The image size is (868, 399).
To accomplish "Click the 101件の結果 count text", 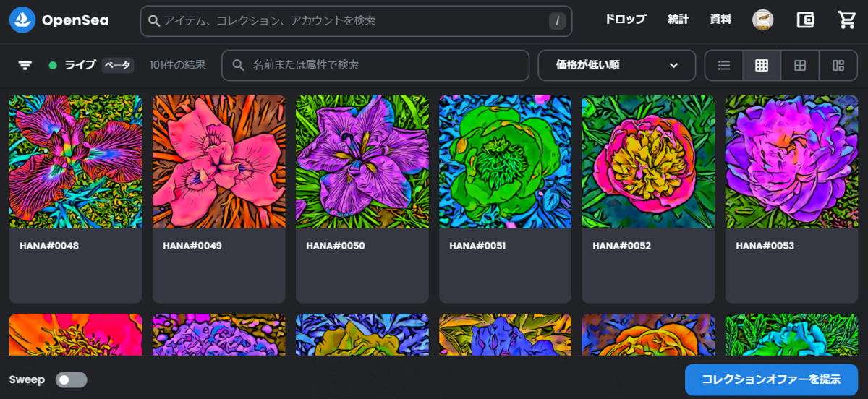I will tap(178, 65).
